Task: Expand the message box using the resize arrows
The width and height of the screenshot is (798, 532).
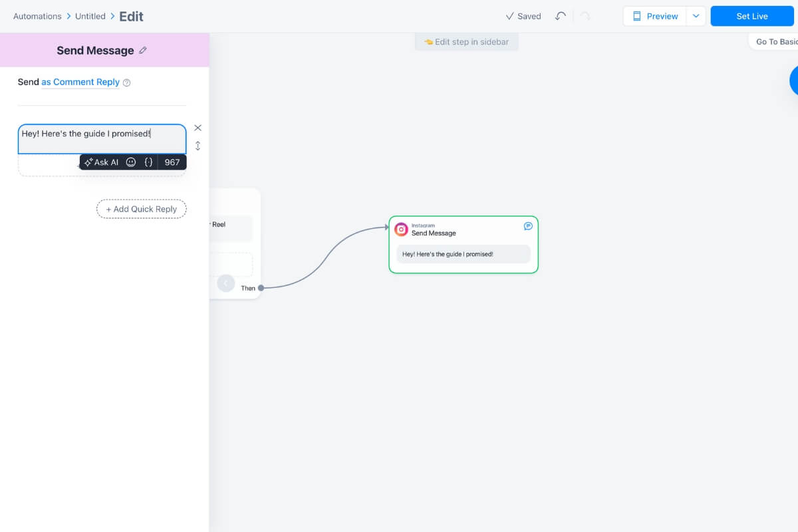Action: 198,145
